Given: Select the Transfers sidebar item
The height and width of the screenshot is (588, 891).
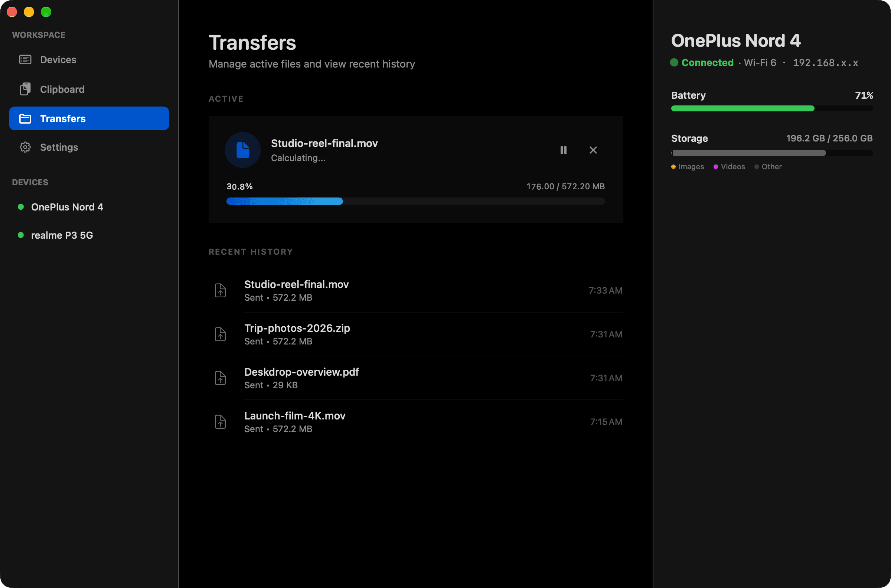Looking at the screenshot, I should tap(89, 118).
